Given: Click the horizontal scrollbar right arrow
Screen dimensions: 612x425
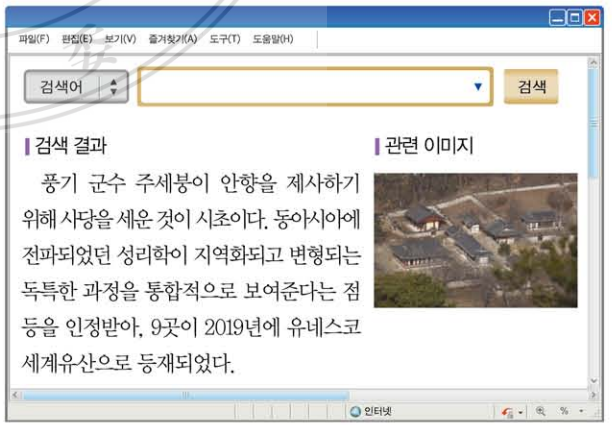Looking at the screenshot, I should click(x=594, y=395).
